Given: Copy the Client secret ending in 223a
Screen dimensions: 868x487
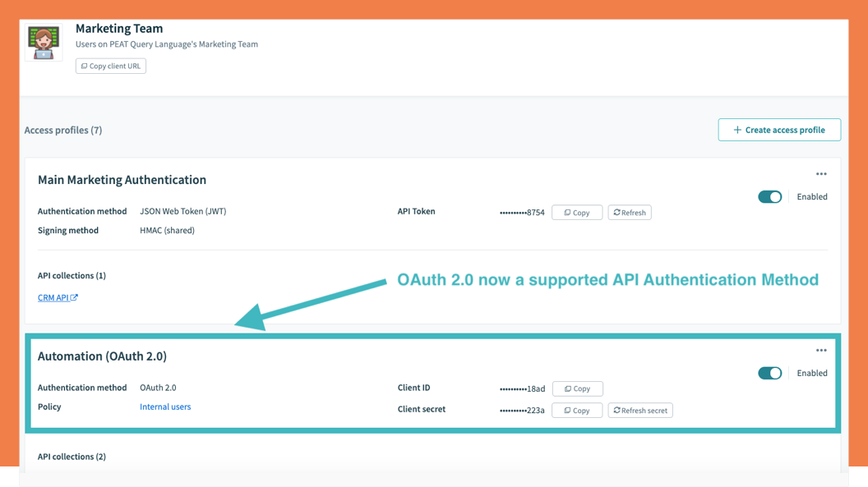Looking at the screenshot, I should click(577, 410).
